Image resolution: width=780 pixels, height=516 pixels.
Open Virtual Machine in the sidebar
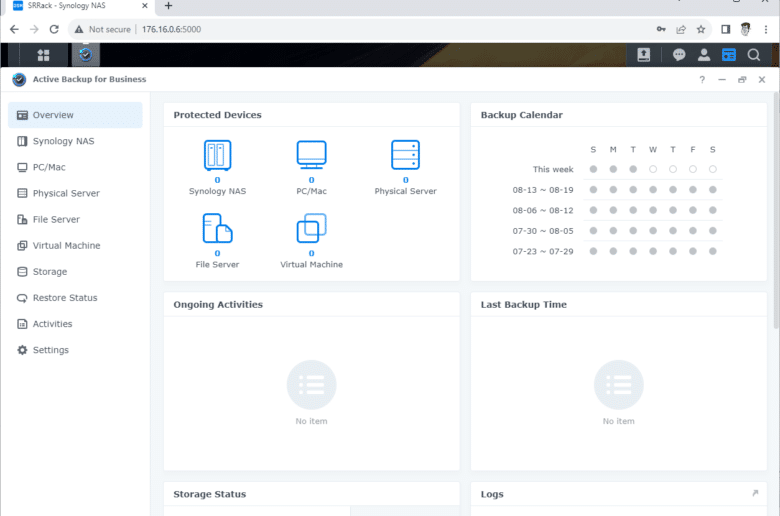(75, 245)
